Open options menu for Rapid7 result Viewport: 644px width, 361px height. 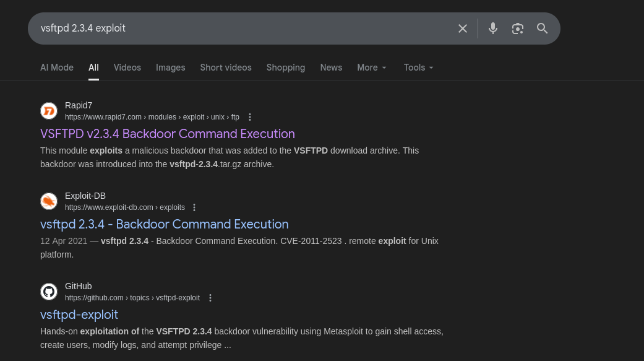click(250, 117)
